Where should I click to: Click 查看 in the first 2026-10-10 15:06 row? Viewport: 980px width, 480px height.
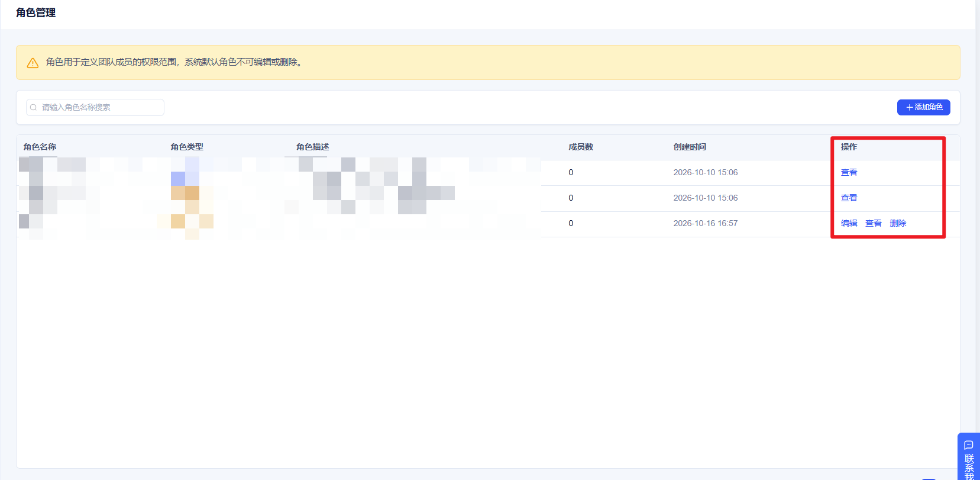tap(849, 172)
